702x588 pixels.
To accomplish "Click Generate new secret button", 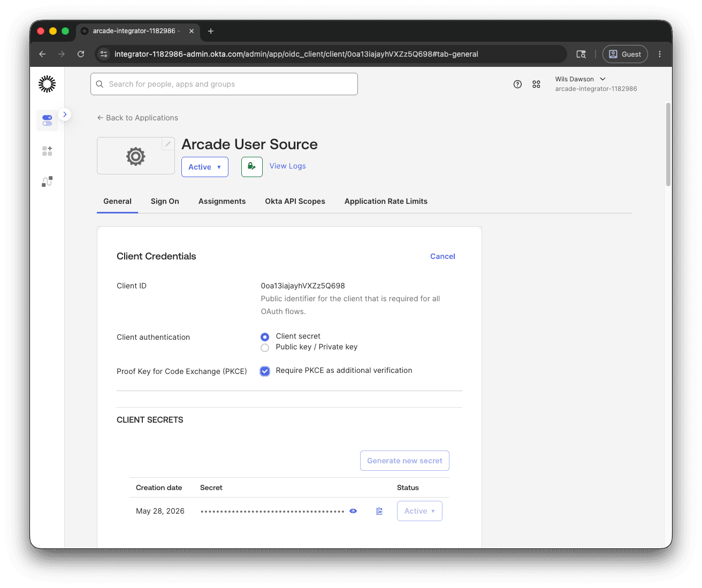I will pos(405,461).
